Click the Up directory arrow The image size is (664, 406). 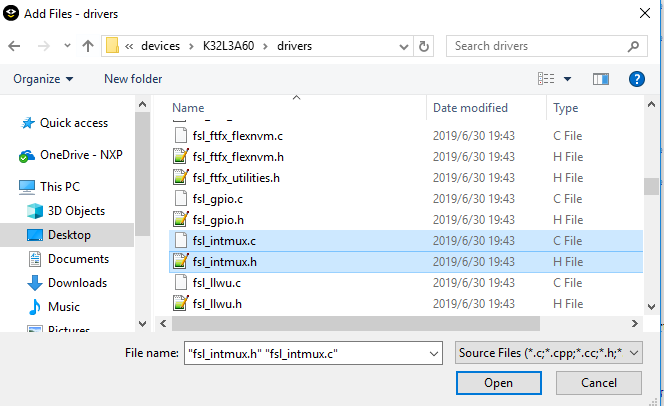tap(88, 46)
